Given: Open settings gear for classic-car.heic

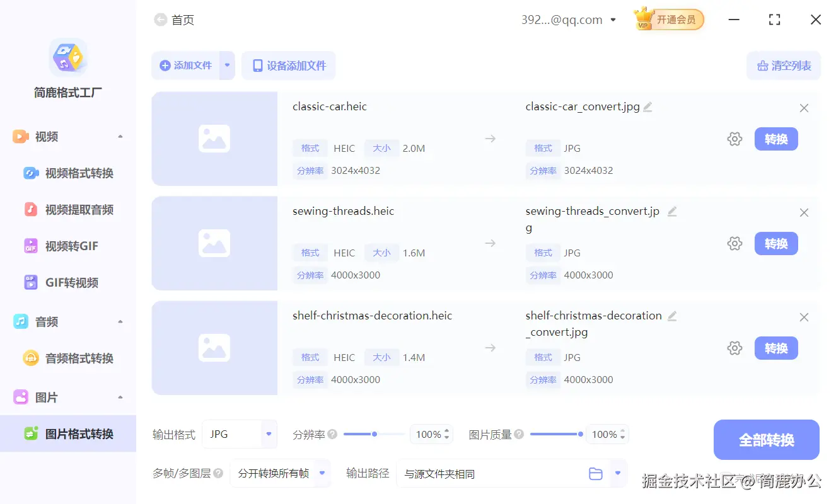Looking at the screenshot, I should tap(734, 139).
